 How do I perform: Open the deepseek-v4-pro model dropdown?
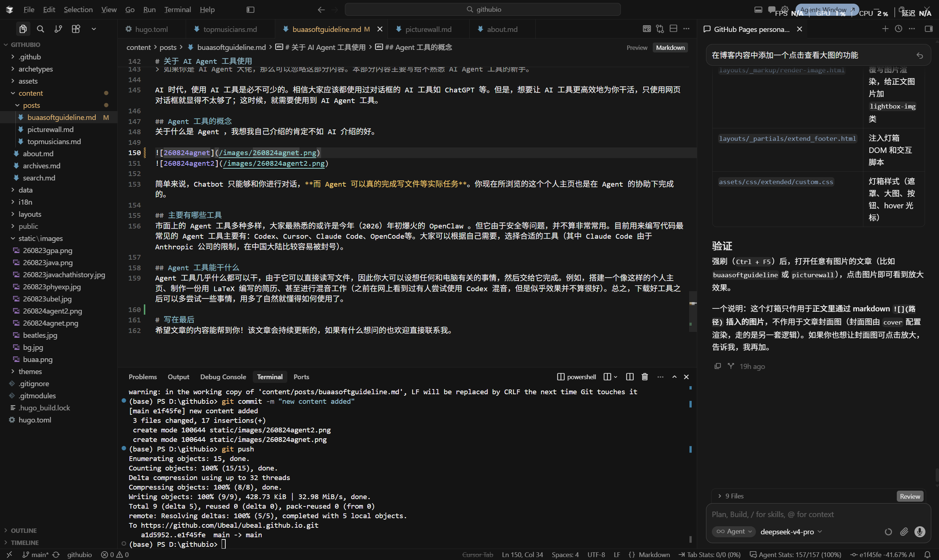pos(791,532)
